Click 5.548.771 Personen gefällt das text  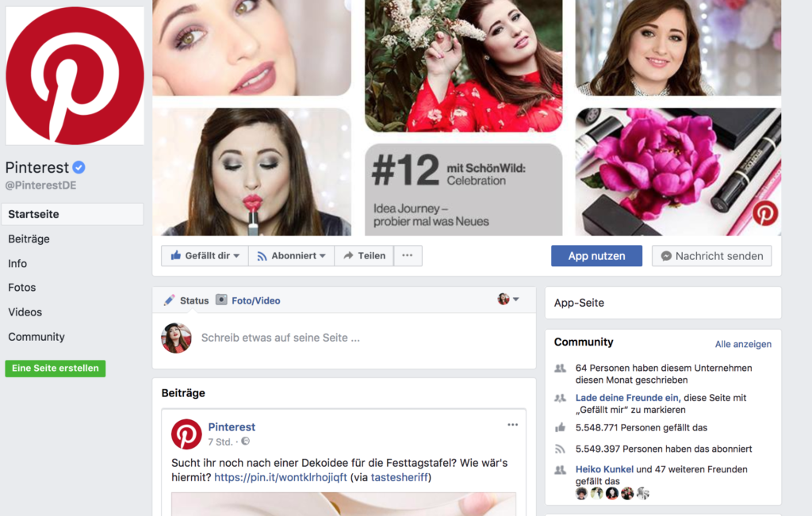pyautogui.click(x=641, y=427)
